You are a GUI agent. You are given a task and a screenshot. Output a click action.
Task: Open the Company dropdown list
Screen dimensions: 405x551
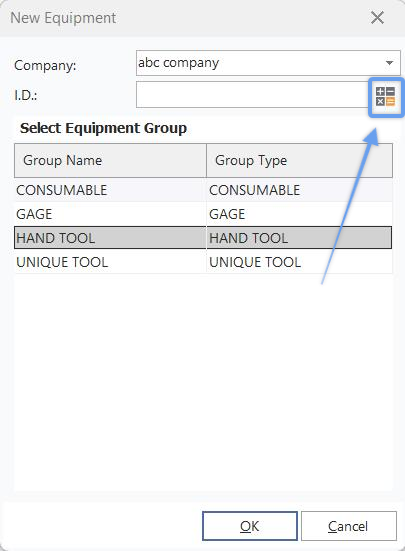pyautogui.click(x=389, y=63)
